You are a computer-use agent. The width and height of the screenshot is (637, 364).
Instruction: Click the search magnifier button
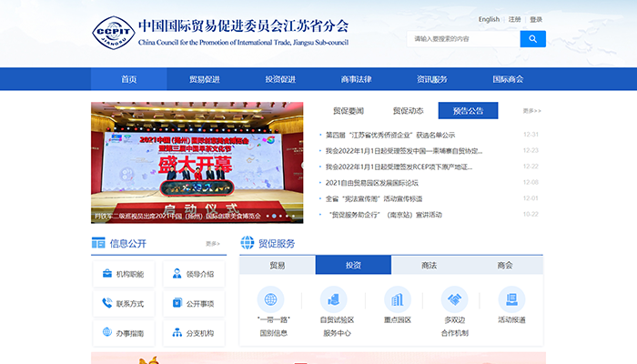point(532,39)
